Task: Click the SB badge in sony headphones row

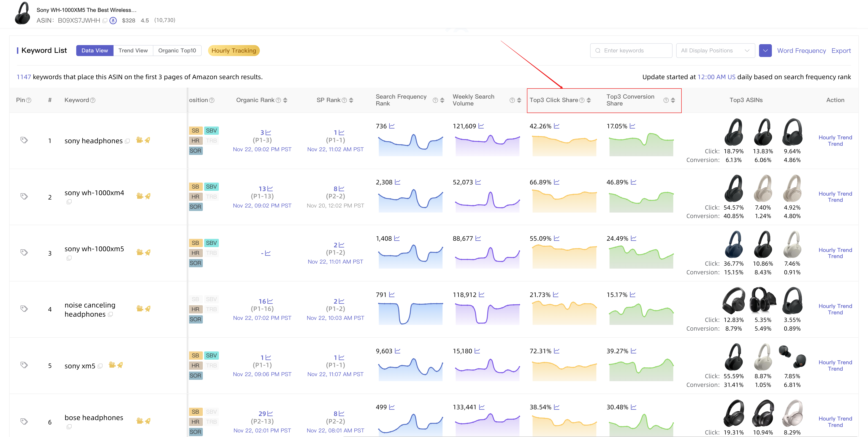Action: pos(195,131)
